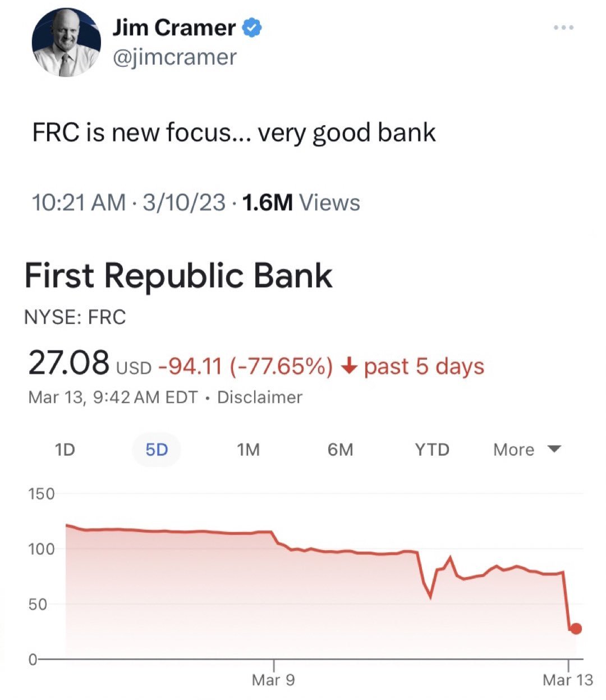Open Jim Cramer's profile avatar
Screen dimensions: 606x700
point(66,42)
